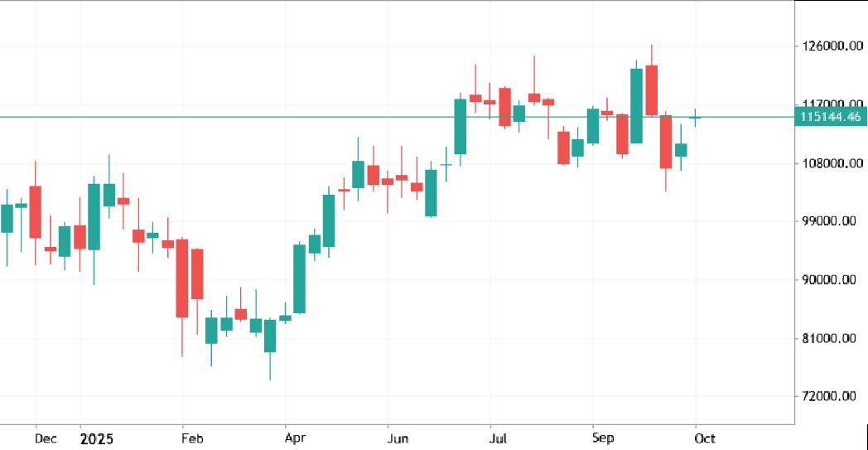The height and width of the screenshot is (450, 868).
Task: Click the red candle with the chart's highest wick
Action: point(652,90)
